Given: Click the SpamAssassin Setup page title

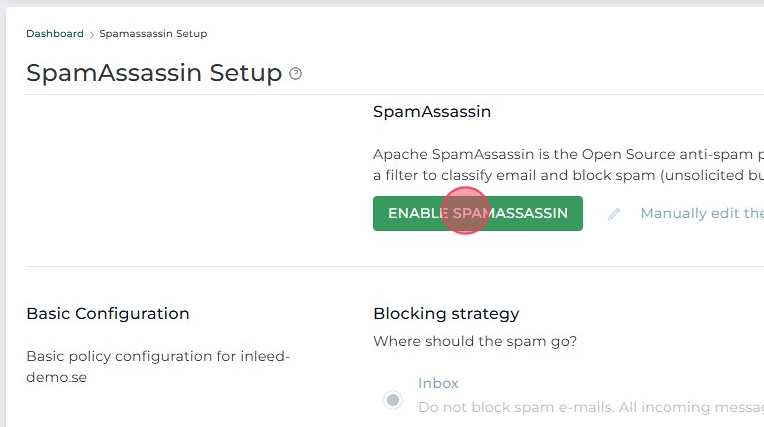Looking at the screenshot, I should 154,73.
